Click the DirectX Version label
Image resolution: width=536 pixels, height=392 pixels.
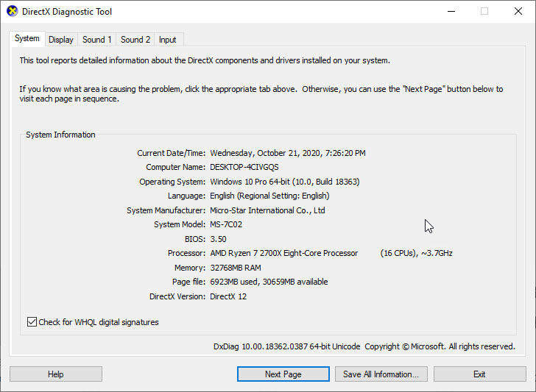(x=177, y=296)
